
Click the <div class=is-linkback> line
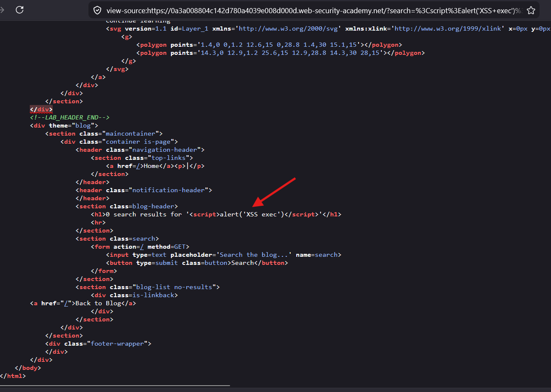point(134,295)
